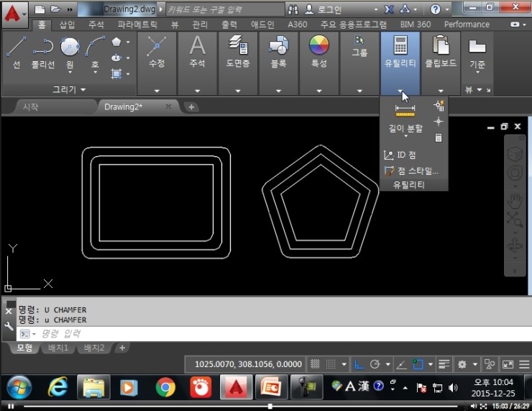The height and width of the screenshot is (411, 532).
Task: Switch to Layout1 (배치1) tab
Action: pos(58,348)
